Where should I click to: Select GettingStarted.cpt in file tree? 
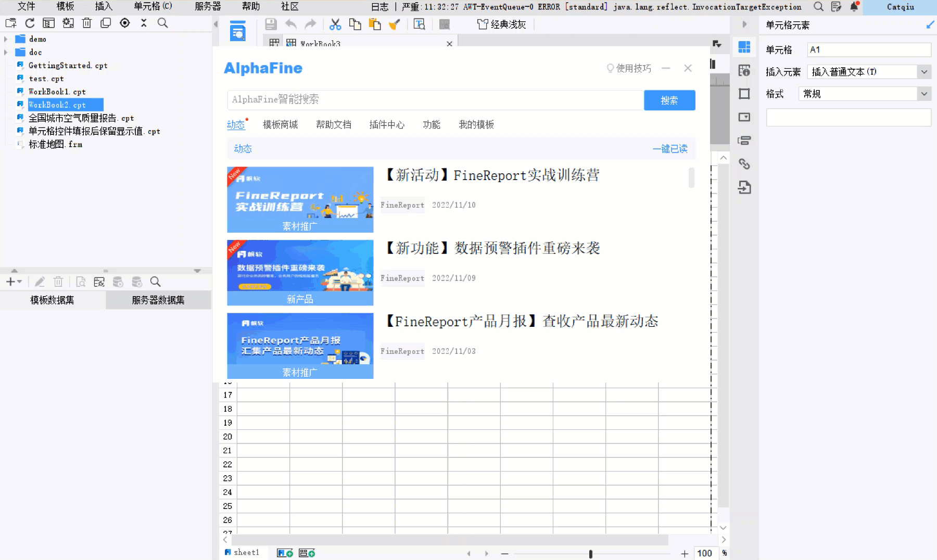coord(68,66)
